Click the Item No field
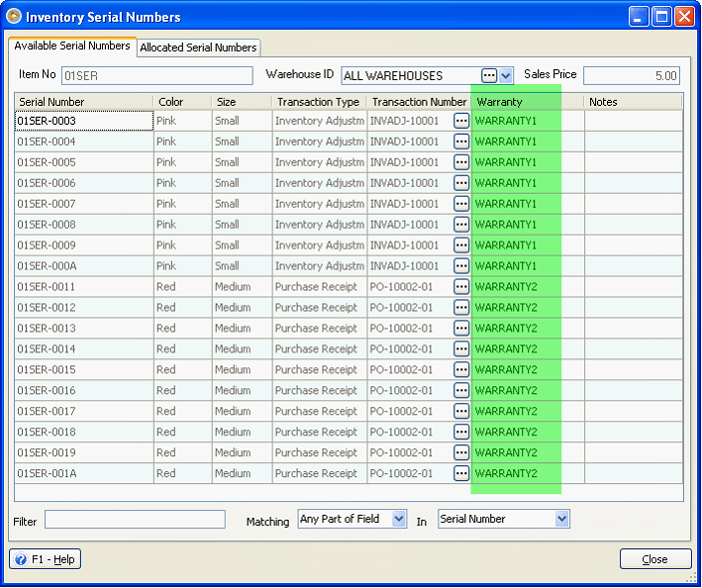The height and width of the screenshot is (588, 702). pyautogui.click(x=157, y=75)
